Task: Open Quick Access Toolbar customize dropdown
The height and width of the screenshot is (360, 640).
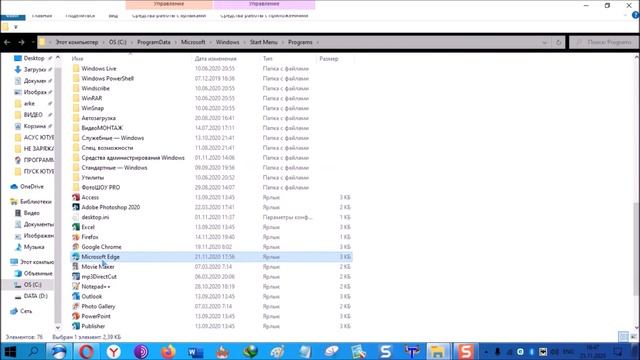Action: tap(16, 27)
